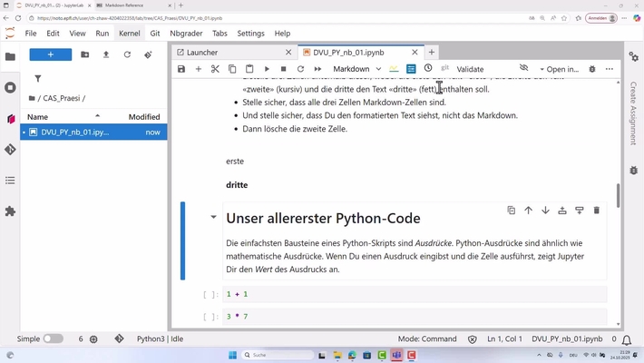Viewport: 644px width, 363px height.
Task: Run the selected cell with the play icon
Action: [x=267, y=69]
